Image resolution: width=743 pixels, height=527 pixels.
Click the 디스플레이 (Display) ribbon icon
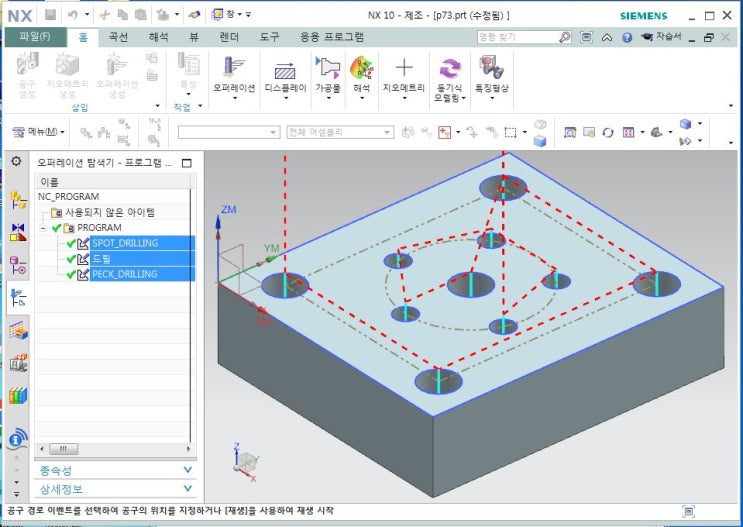pyautogui.click(x=285, y=72)
